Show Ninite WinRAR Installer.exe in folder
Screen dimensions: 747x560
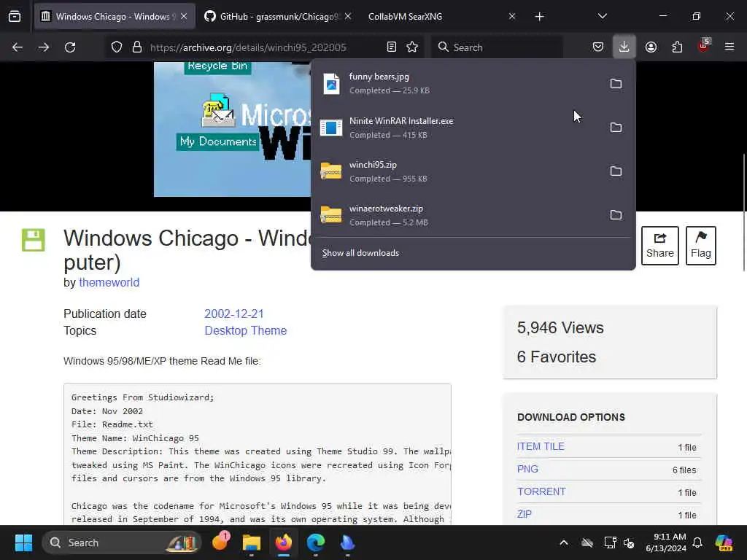point(616,128)
